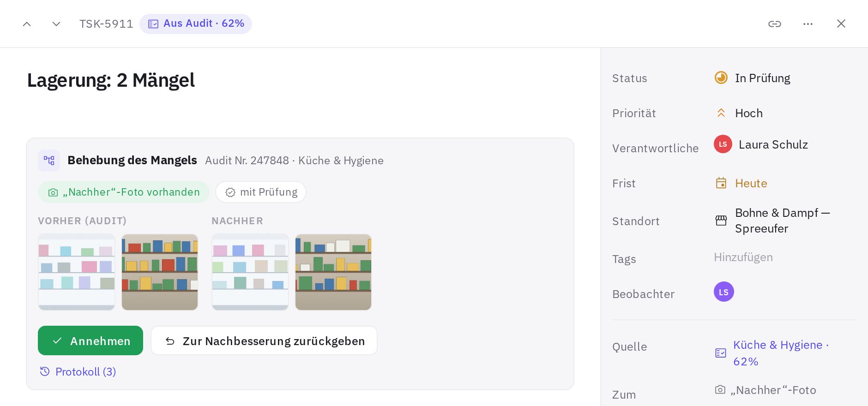Click the store icon beside Bohne & Dampf
868x406 pixels.
[x=721, y=221]
